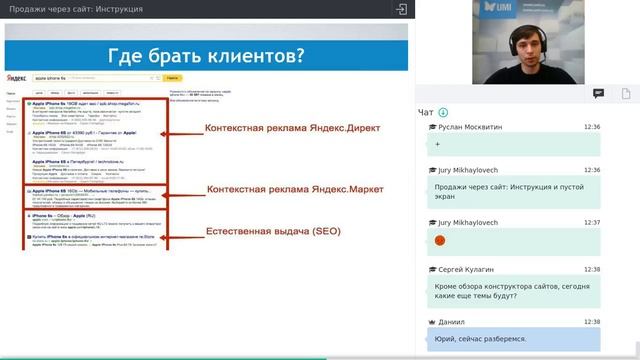Click the 12:37 timestamp in chat

pyautogui.click(x=592, y=222)
